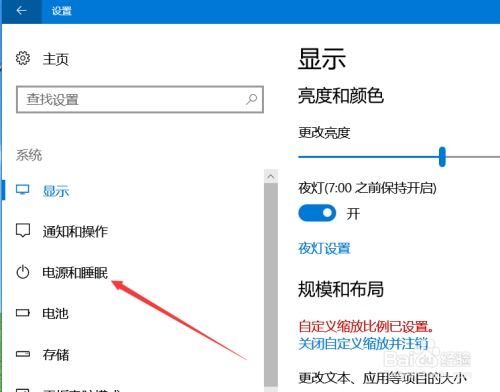Click the Battery icon in sidebar
Image resolution: width=500 pixels, height=392 pixels.
point(23,313)
